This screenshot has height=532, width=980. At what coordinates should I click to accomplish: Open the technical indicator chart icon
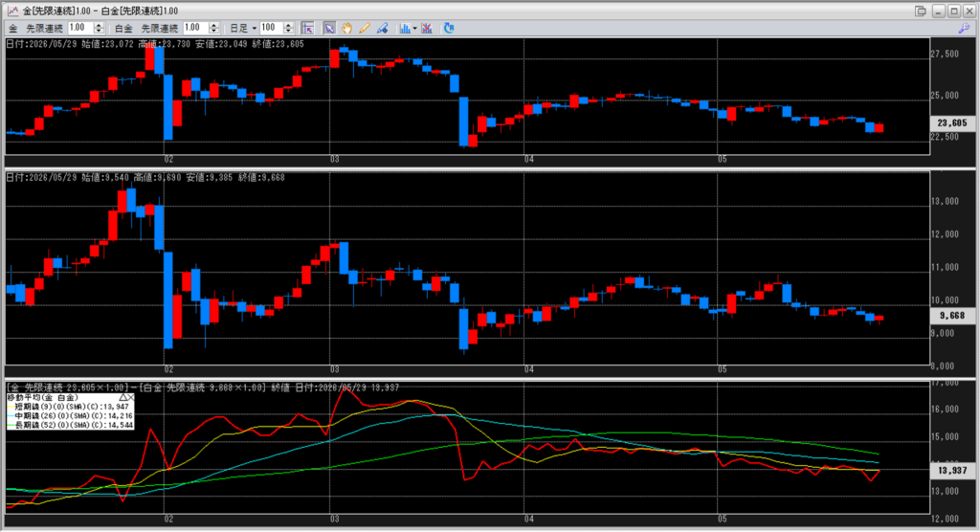point(405,28)
